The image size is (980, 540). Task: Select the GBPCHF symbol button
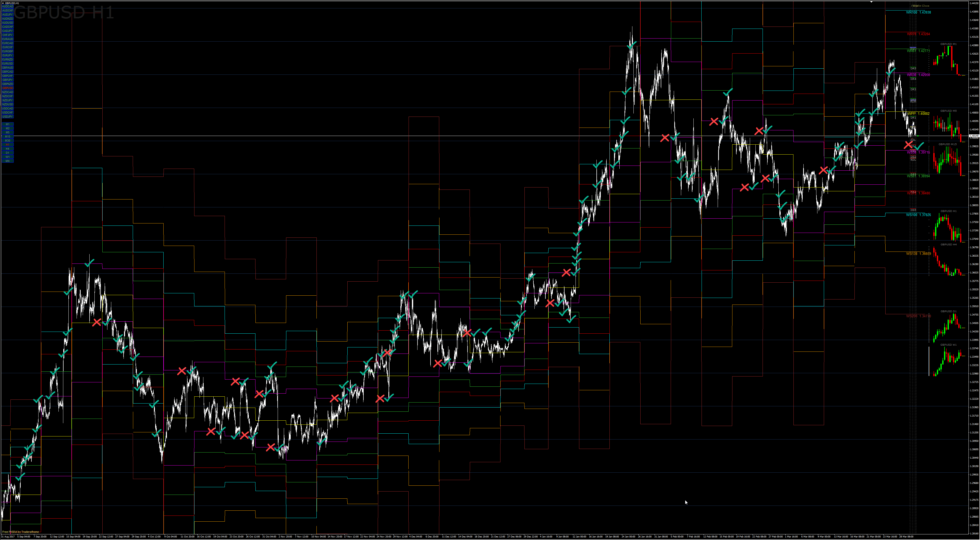tap(8, 76)
